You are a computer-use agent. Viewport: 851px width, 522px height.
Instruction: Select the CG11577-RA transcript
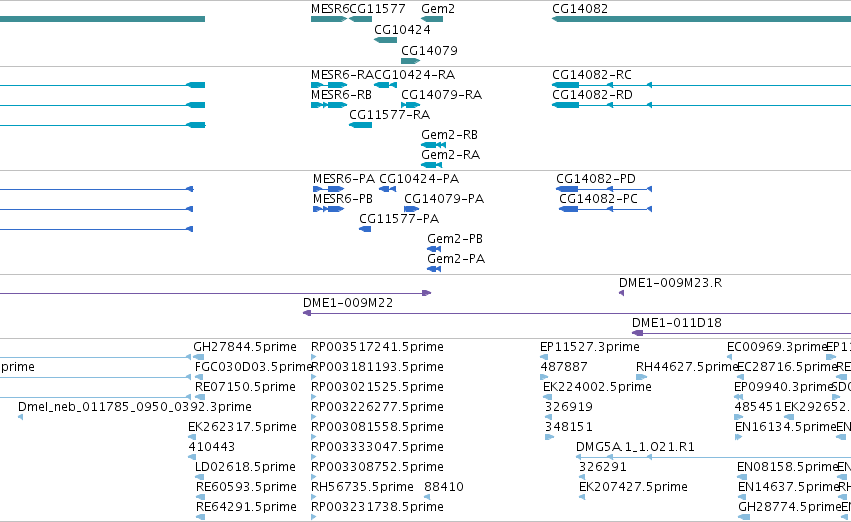360,125
